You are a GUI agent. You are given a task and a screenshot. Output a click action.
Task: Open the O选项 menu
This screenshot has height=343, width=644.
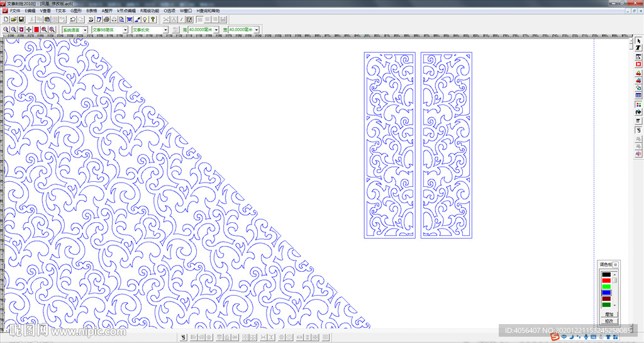click(170, 11)
